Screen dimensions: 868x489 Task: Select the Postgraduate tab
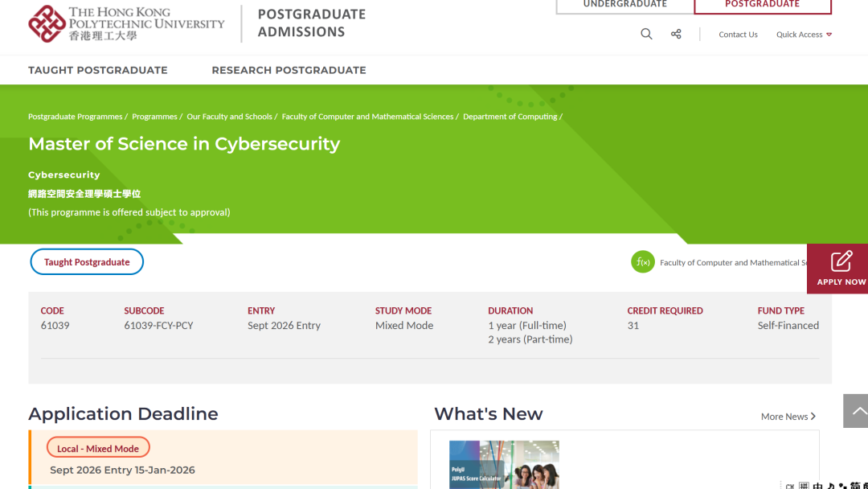762,5
